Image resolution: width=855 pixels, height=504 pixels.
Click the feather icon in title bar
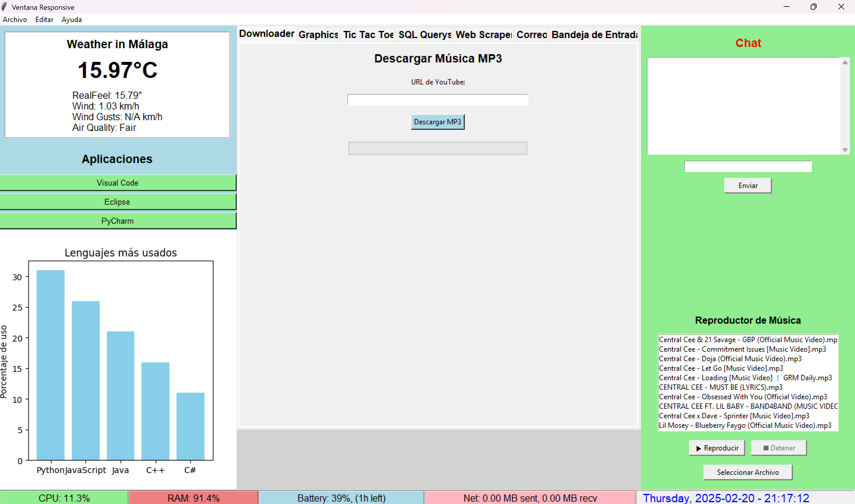(4, 7)
